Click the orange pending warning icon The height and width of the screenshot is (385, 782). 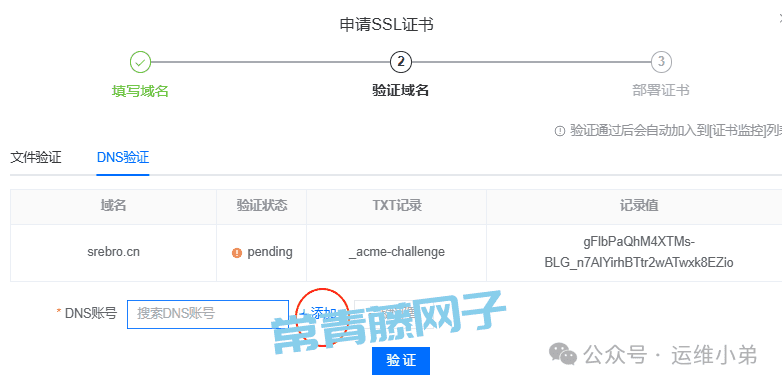pyautogui.click(x=237, y=253)
